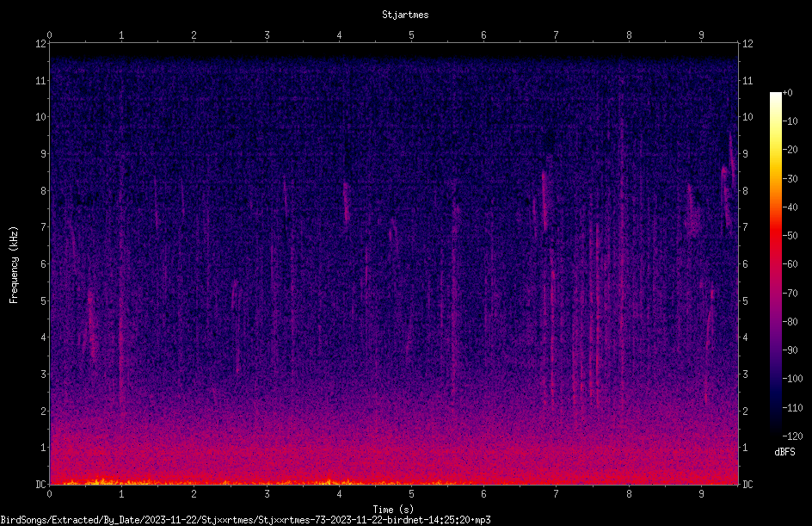The width and height of the screenshot is (812, 526).
Task: Click the yellow zone near the -20 label
Action: pyautogui.click(x=775, y=151)
